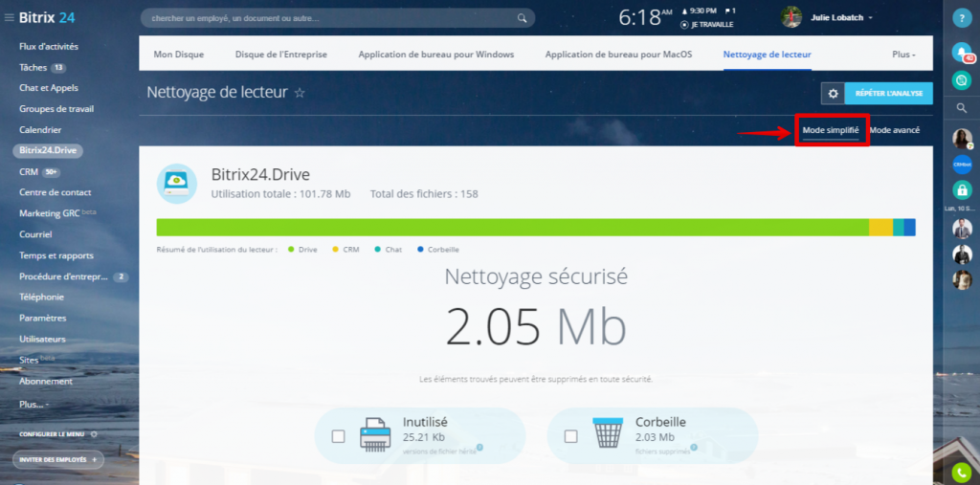Open Flux d'activités in the left menu
Viewport: 980px width, 485px height.
(49, 46)
